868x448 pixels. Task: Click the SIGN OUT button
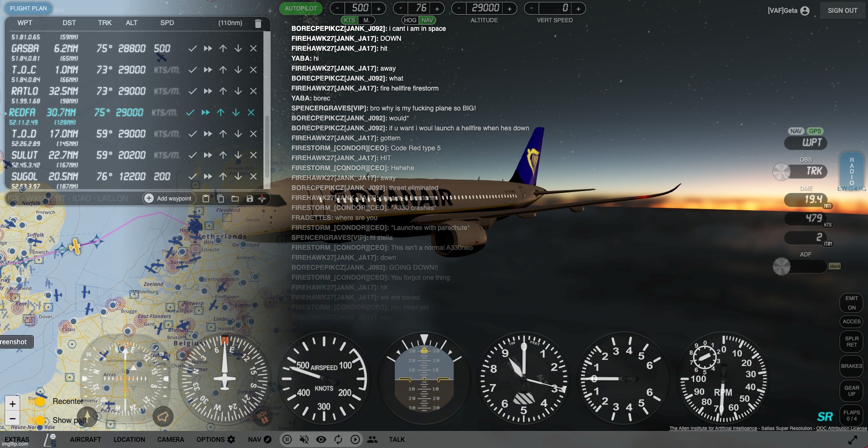tap(842, 10)
